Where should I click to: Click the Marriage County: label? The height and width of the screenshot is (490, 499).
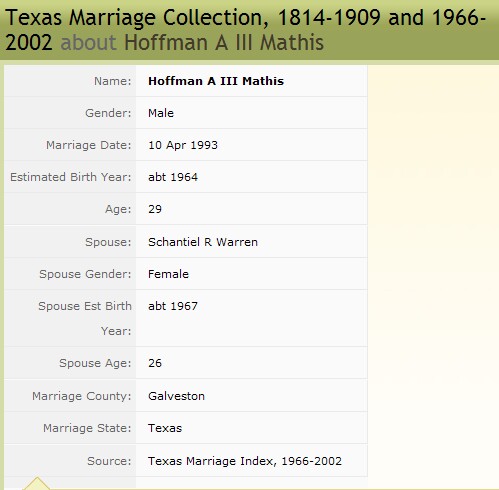(82, 396)
